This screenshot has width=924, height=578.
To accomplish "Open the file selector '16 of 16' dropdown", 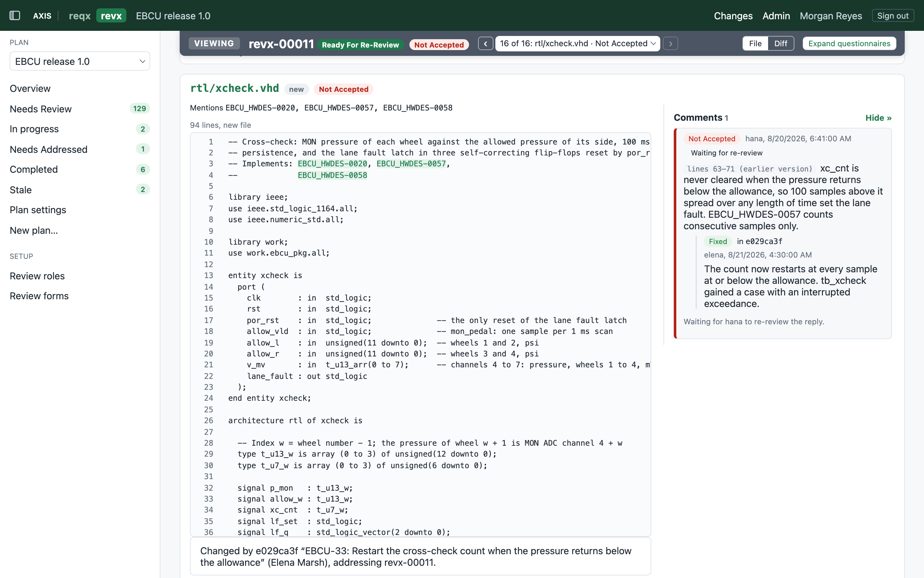I will (577, 44).
